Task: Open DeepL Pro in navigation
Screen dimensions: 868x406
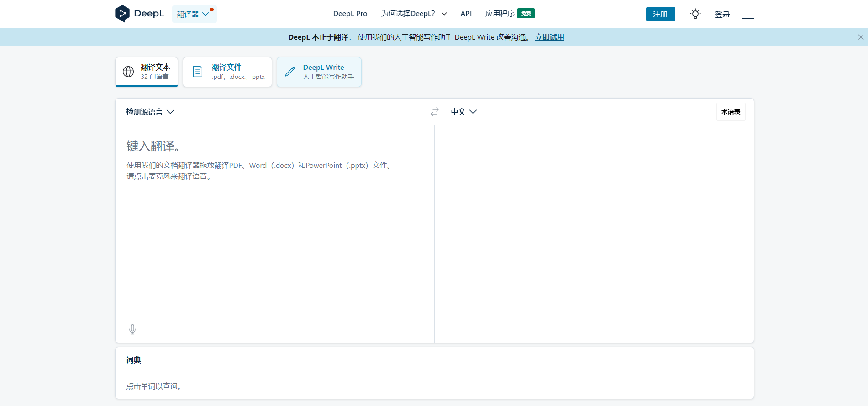Action: pyautogui.click(x=350, y=14)
